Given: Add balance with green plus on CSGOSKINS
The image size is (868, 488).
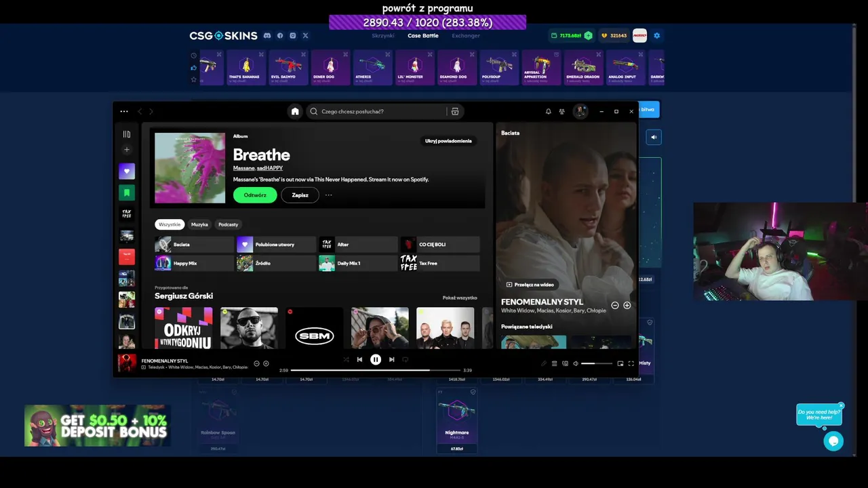Looking at the screenshot, I should (588, 36).
